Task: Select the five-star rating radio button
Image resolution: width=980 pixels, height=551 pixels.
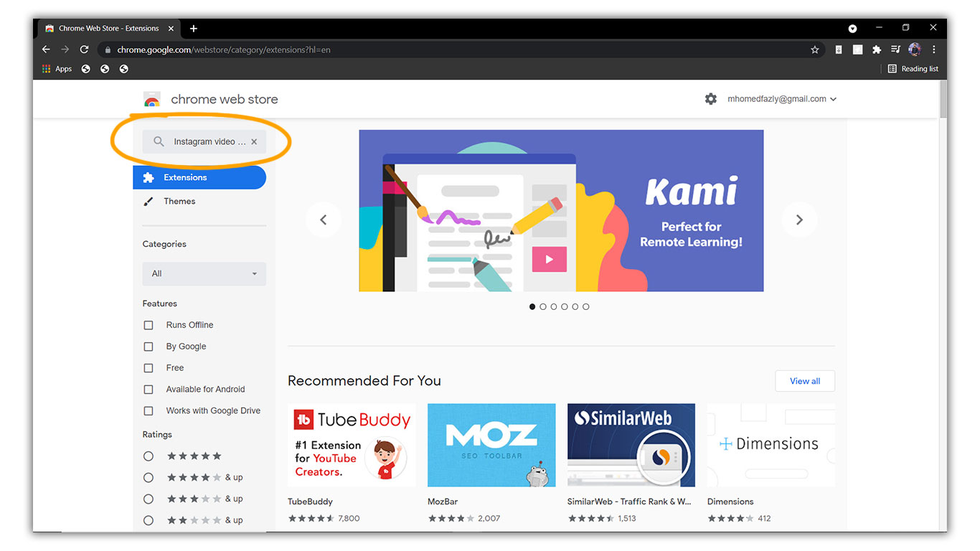Action: coord(149,456)
